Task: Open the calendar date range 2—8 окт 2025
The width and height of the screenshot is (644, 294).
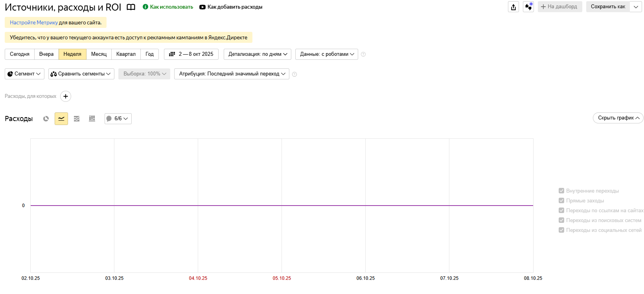Action: 191,54
